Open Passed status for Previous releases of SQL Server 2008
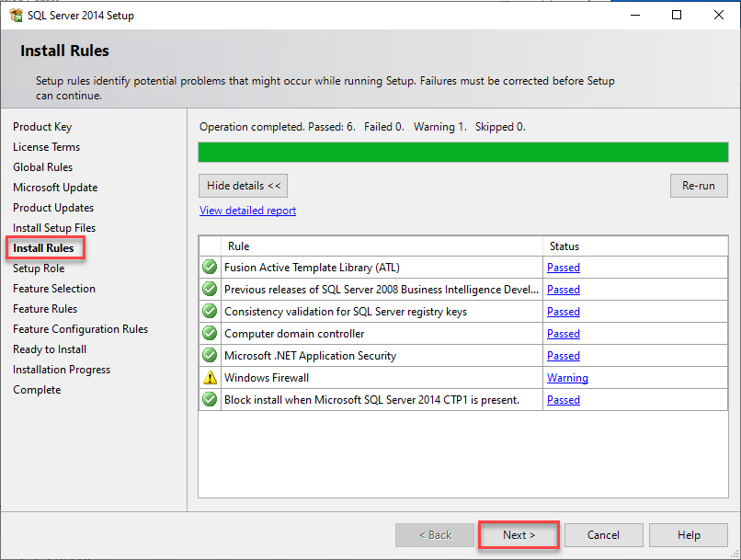Image resolution: width=741 pixels, height=560 pixels. coord(564,290)
